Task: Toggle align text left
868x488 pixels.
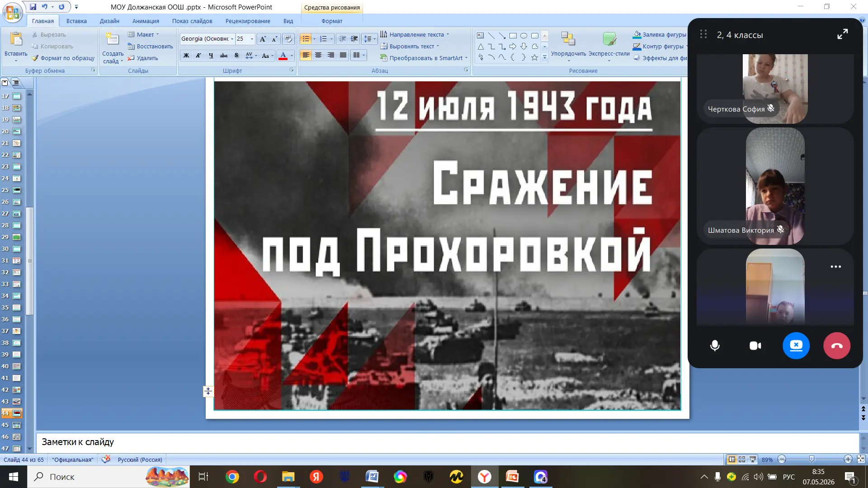Action: (306, 55)
